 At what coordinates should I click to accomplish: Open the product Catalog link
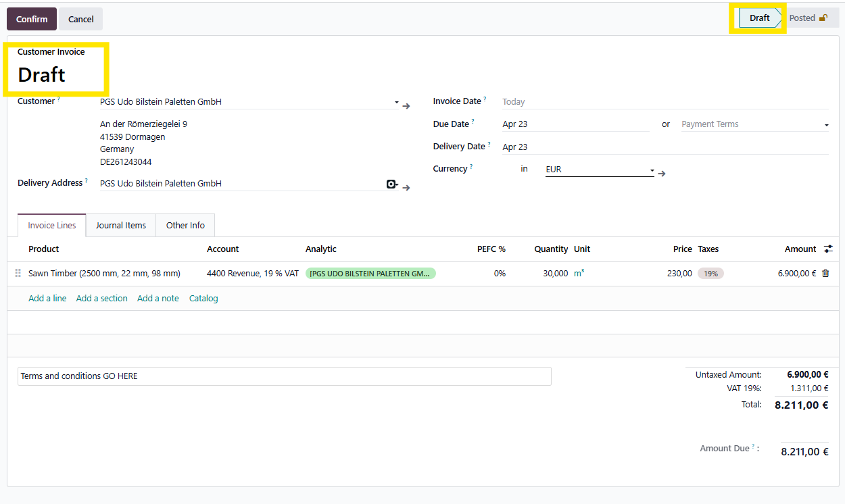[203, 298]
